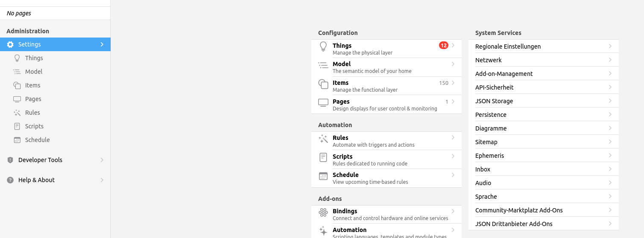Click the Developer Tools shield icon
The image size is (644, 238).
[10, 160]
